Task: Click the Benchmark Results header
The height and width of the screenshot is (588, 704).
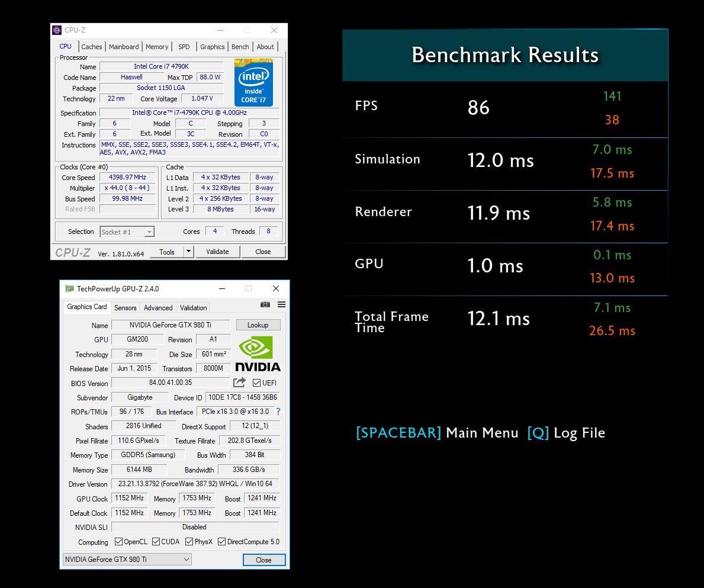Action: point(505,55)
